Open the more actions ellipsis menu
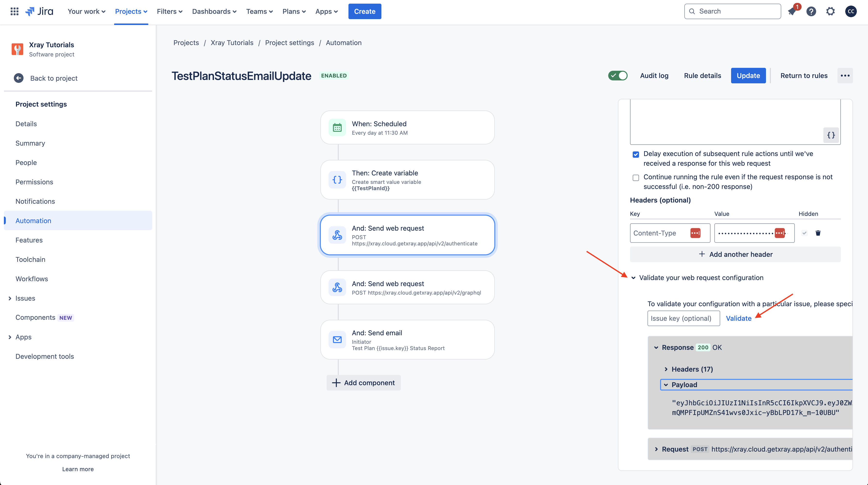 [845, 75]
